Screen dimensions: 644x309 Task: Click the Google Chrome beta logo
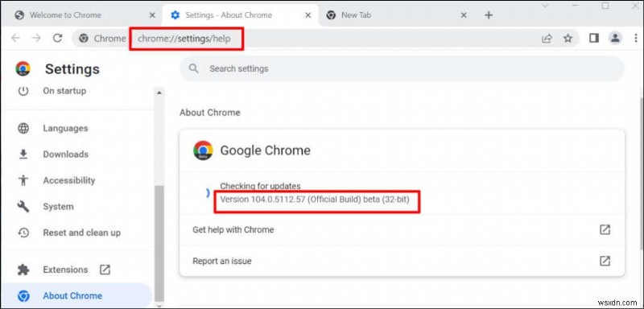pos(203,150)
